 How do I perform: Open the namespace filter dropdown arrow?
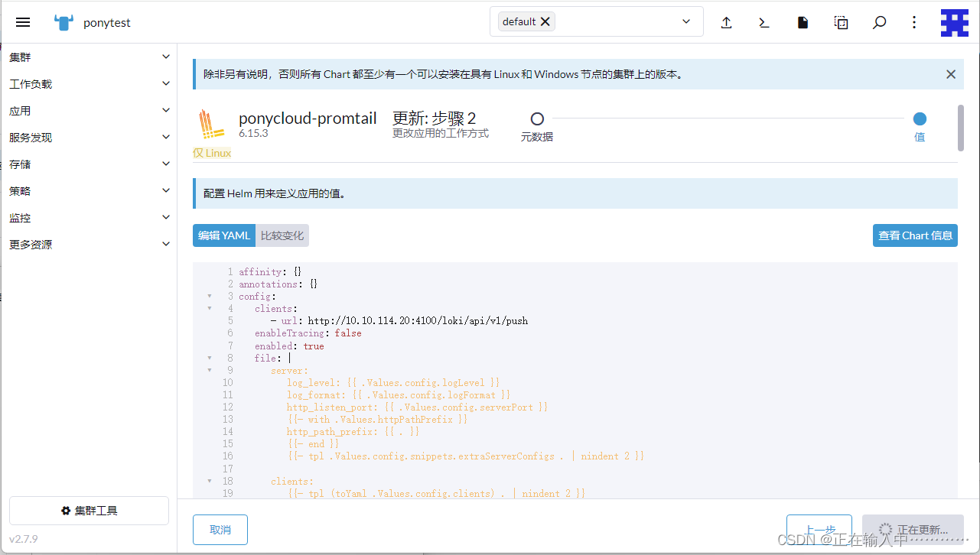click(x=686, y=21)
